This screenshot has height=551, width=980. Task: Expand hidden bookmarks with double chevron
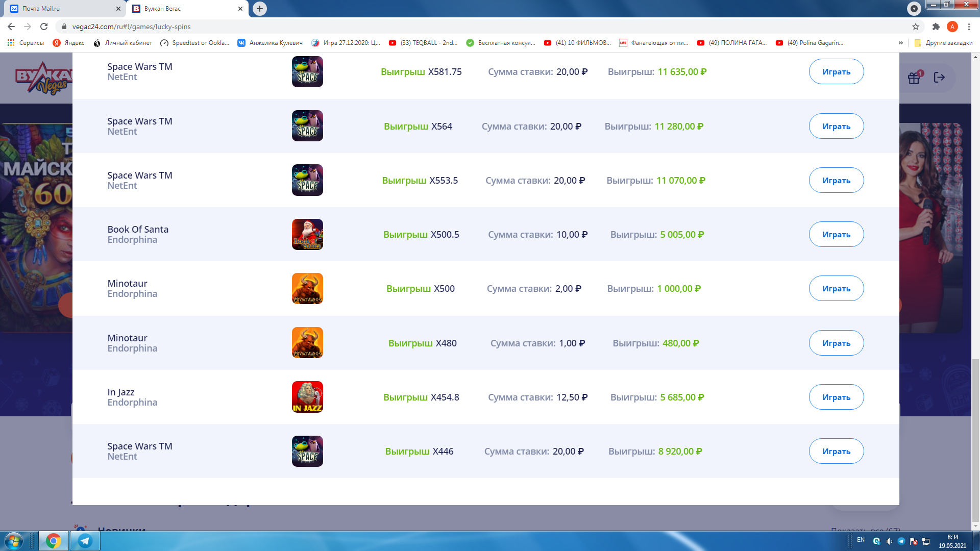point(901,43)
